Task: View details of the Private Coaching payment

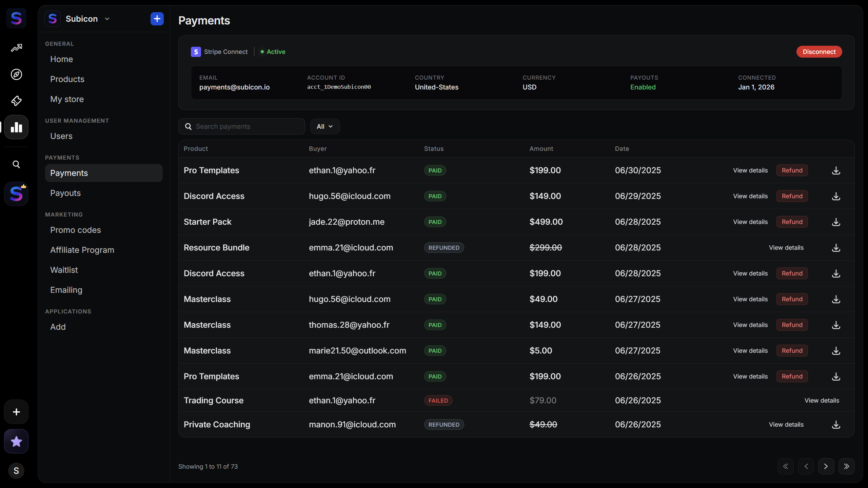Action: (786, 425)
